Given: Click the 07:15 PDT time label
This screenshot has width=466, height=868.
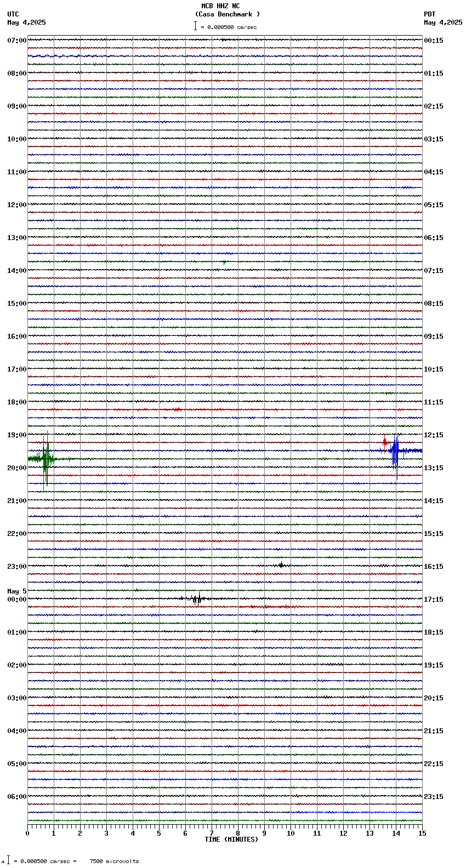Looking at the screenshot, I should [434, 271].
